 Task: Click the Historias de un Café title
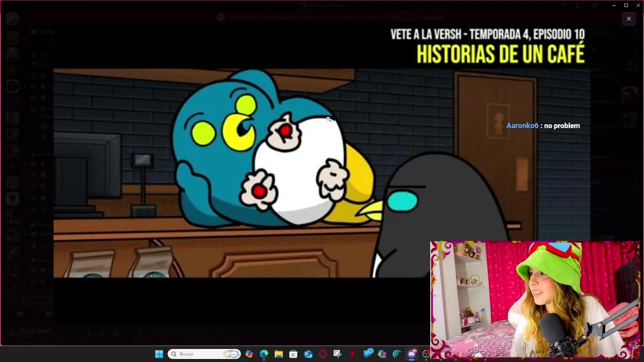coord(501,54)
